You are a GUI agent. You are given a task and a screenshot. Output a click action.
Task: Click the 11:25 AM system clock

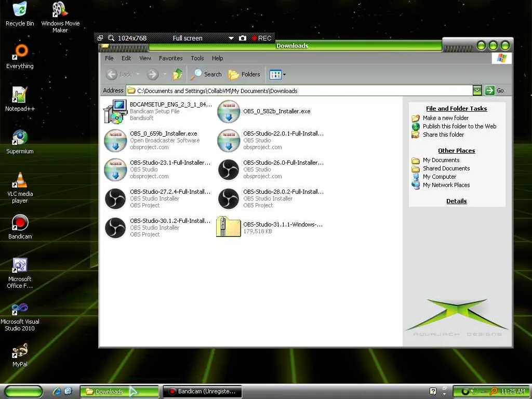[x=513, y=391]
